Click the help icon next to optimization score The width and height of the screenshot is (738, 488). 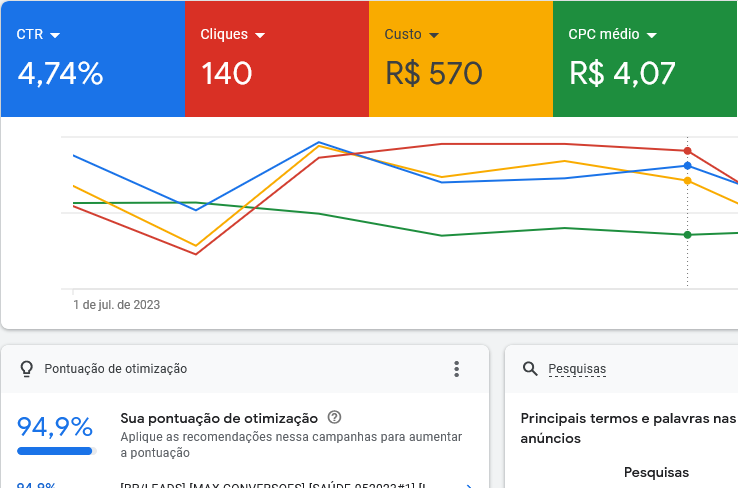click(x=334, y=418)
